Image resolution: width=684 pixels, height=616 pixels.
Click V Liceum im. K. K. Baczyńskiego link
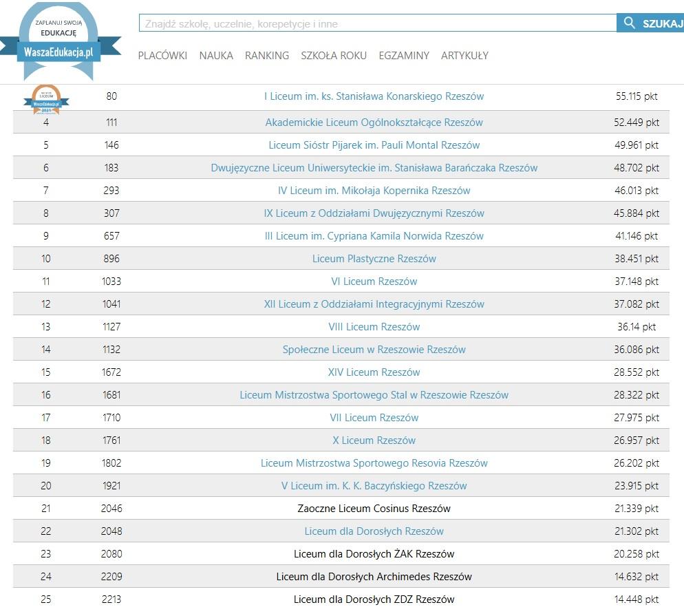click(x=374, y=486)
